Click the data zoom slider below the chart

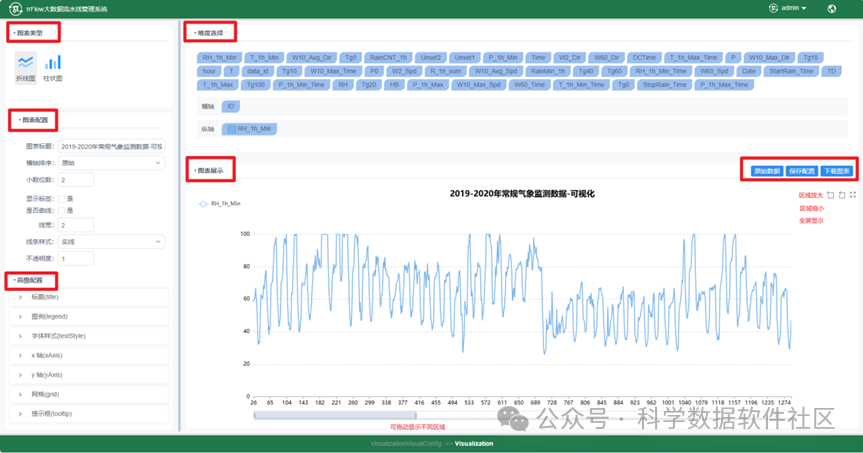click(335, 415)
